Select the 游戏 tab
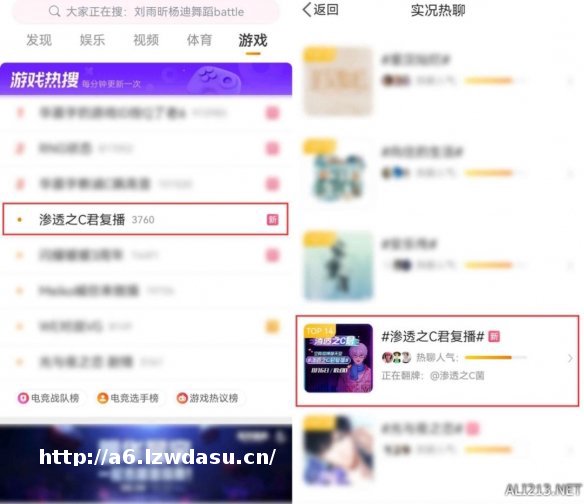584x504 pixels. 253,40
